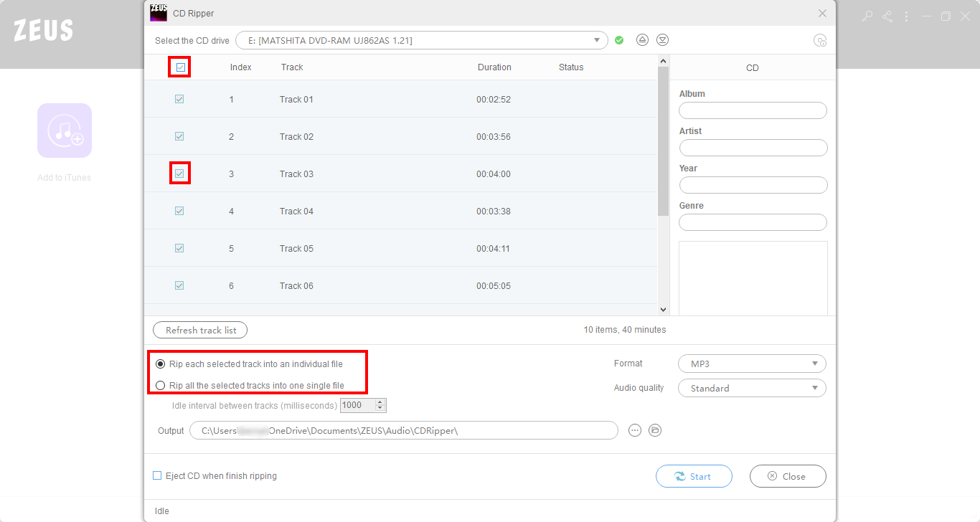This screenshot has width=980, height=522.
Task: Uncheck Track 04 checkbox
Action: (179, 211)
